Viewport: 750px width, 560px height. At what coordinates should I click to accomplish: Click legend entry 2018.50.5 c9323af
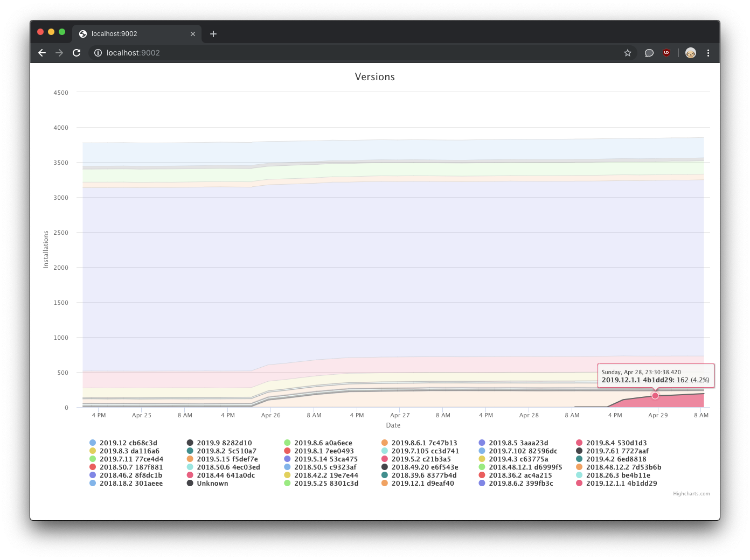coord(321,467)
